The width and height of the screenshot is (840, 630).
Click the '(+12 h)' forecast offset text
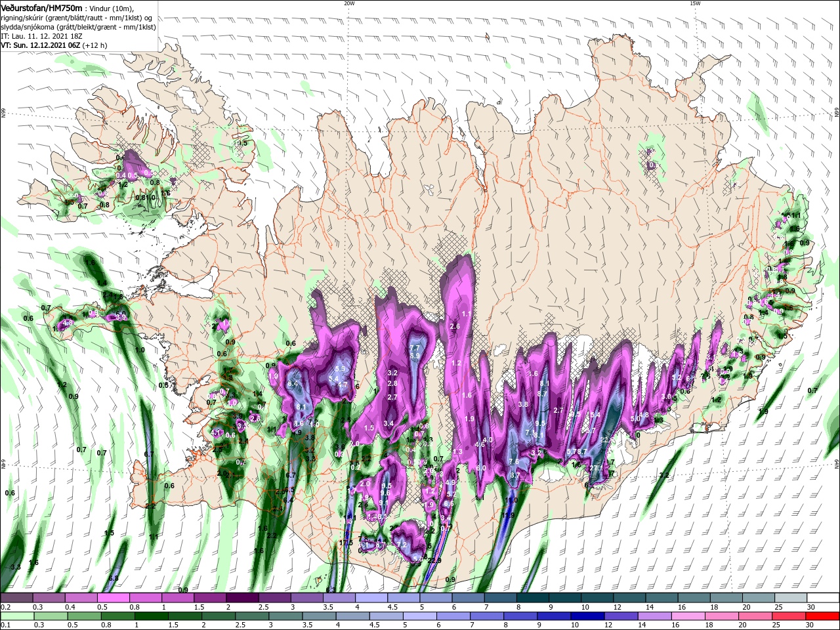[95, 45]
